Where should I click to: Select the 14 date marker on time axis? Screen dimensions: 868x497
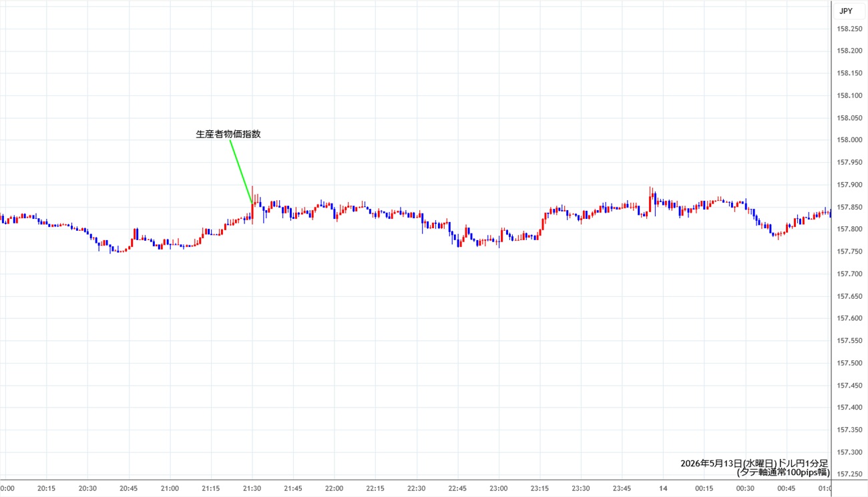pos(664,488)
